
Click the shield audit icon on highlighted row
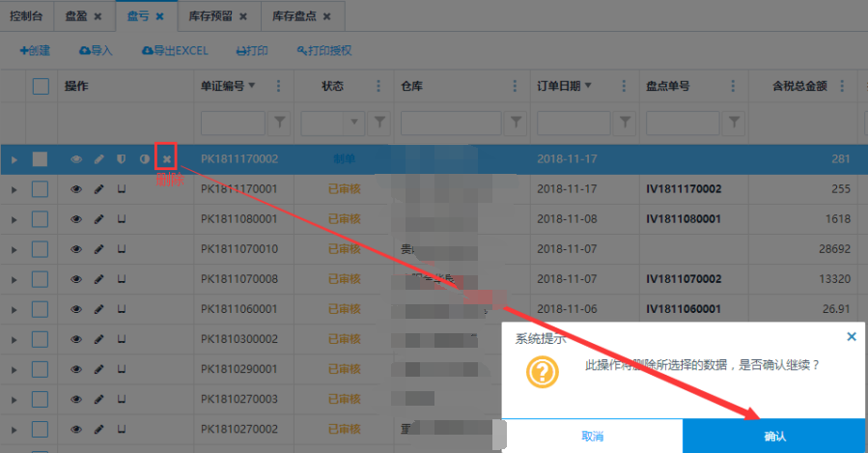point(122,159)
